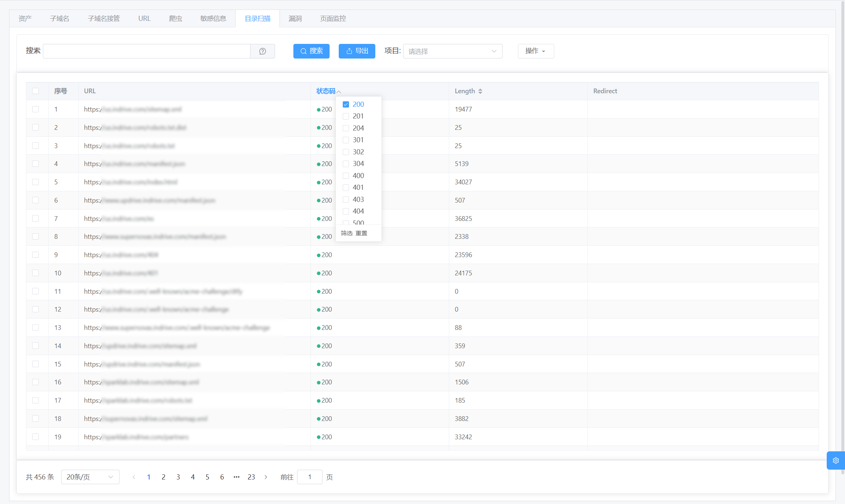Open the 项目 请选择 dropdown
Screen dimensions: 845x504
pyautogui.click(x=452, y=51)
